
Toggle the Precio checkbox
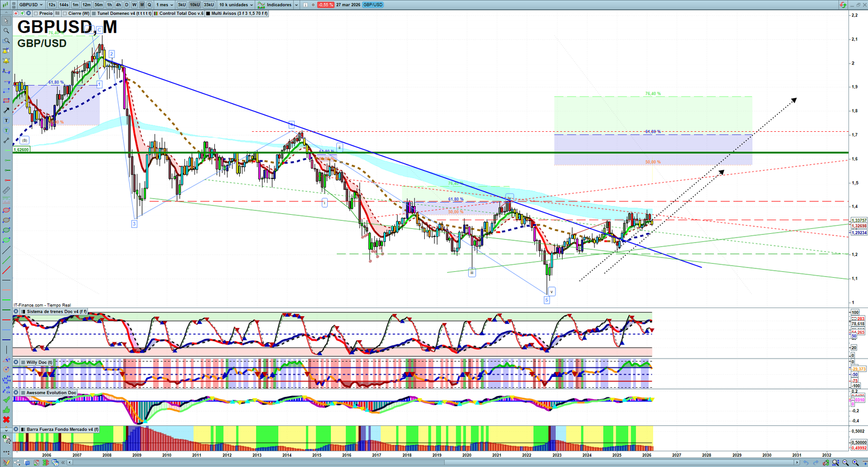point(36,14)
